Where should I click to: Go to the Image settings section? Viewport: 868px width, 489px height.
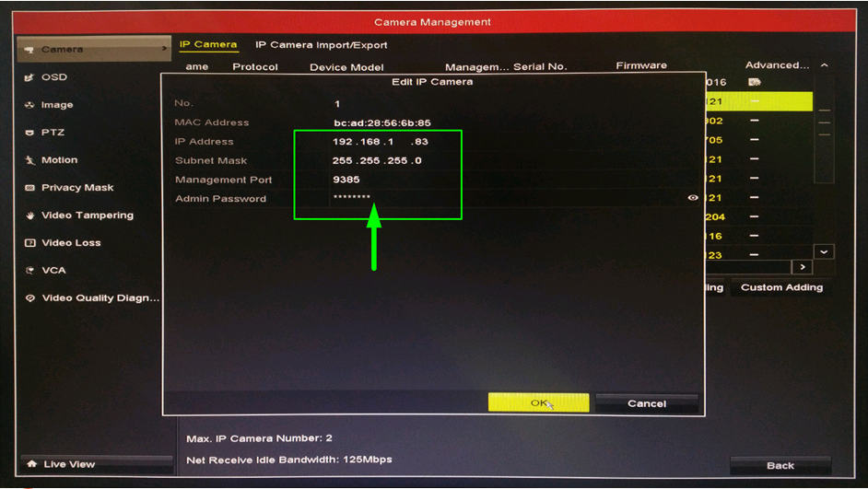[56, 105]
